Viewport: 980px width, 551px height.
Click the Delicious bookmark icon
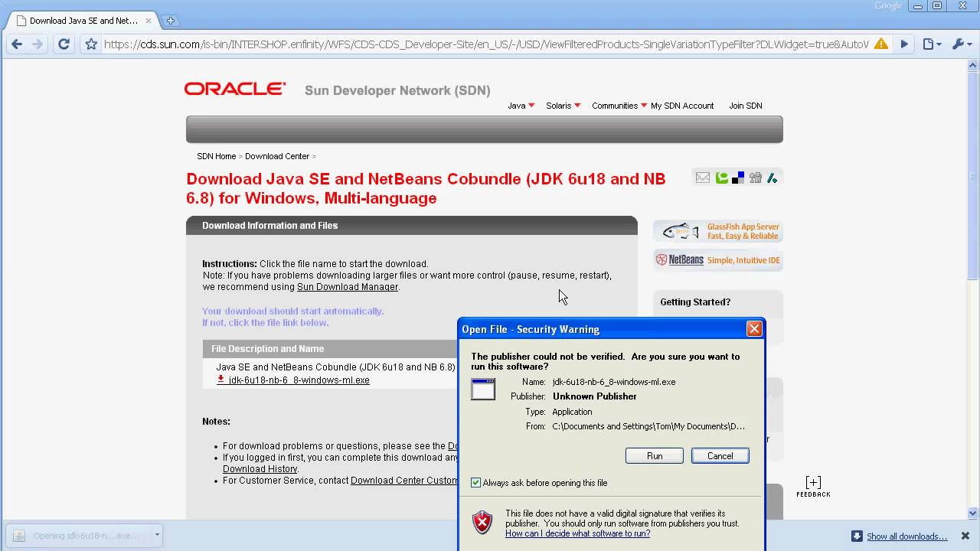click(738, 178)
